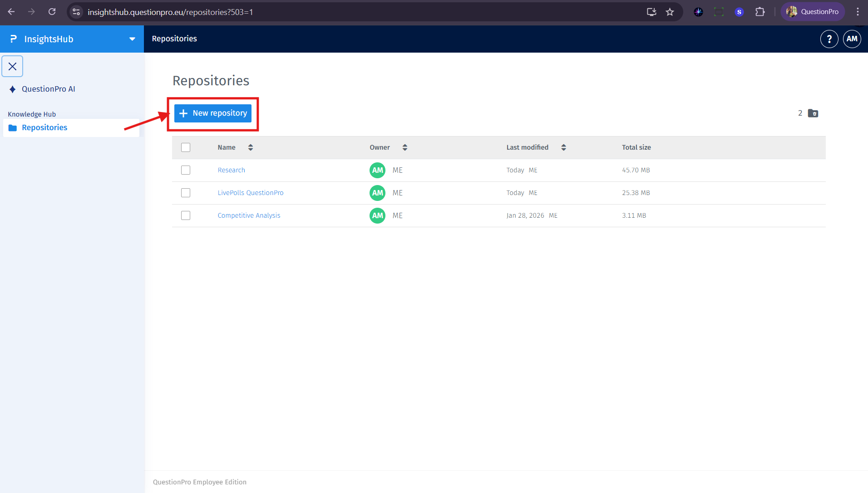Image resolution: width=868 pixels, height=493 pixels.
Task: Sort by Last modified column arrows
Action: [563, 147]
